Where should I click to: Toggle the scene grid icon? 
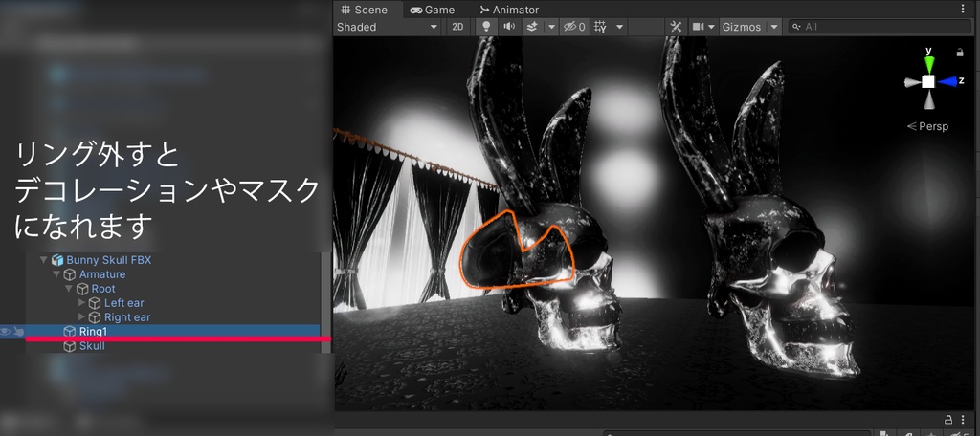601,27
